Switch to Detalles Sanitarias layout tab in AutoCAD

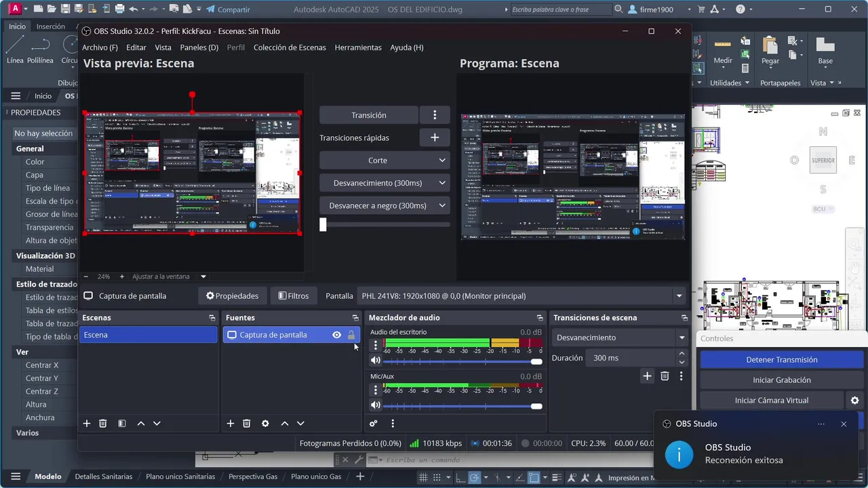click(x=104, y=476)
